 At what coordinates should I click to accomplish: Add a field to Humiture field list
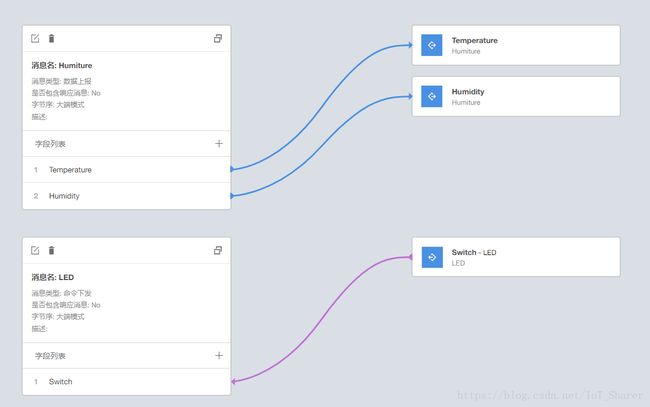pyautogui.click(x=219, y=143)
